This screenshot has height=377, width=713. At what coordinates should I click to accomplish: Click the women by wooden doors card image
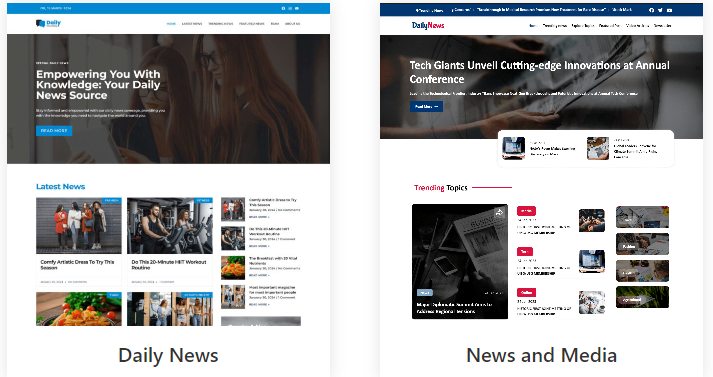click(170, 309)
